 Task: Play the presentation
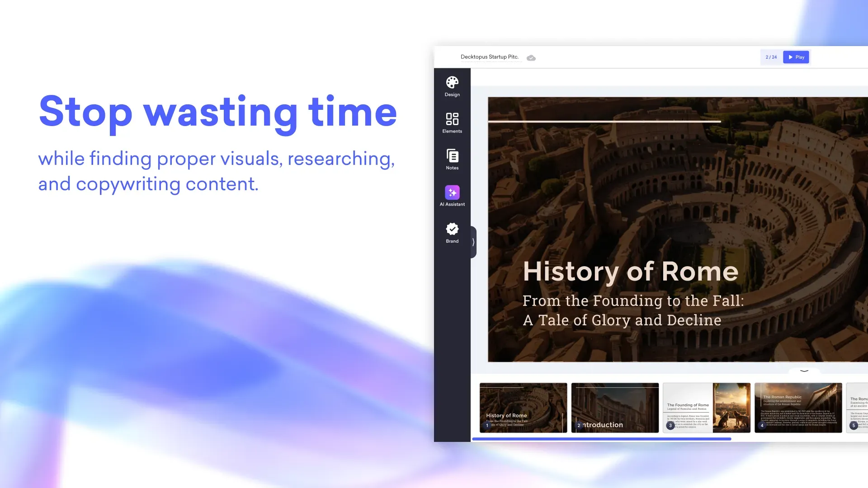click(x=796, y=57)
